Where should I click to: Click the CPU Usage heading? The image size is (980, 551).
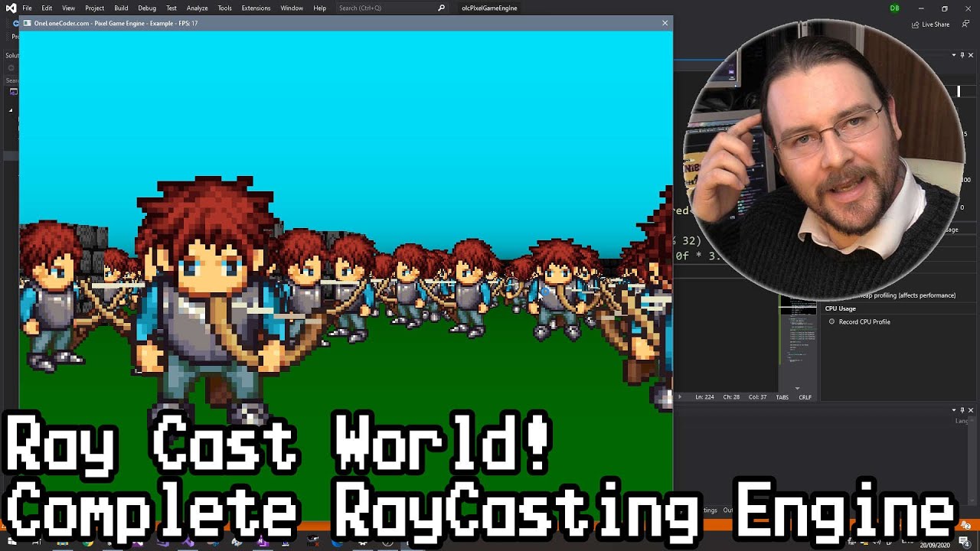pos(841,308)
